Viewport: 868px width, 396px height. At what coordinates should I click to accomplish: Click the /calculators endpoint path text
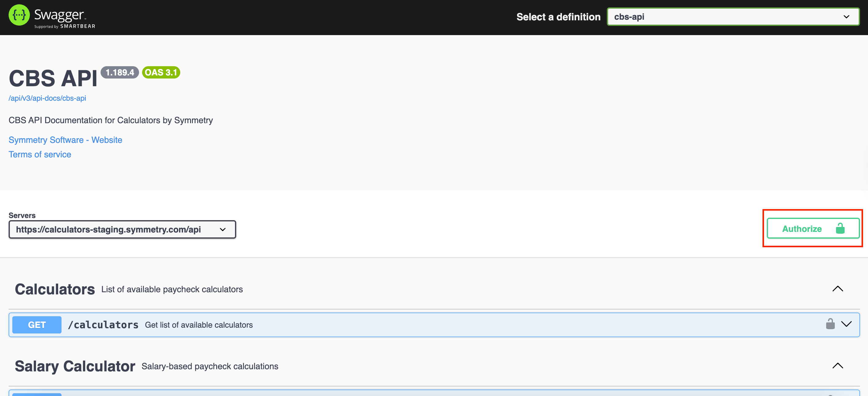coord(103,325)
